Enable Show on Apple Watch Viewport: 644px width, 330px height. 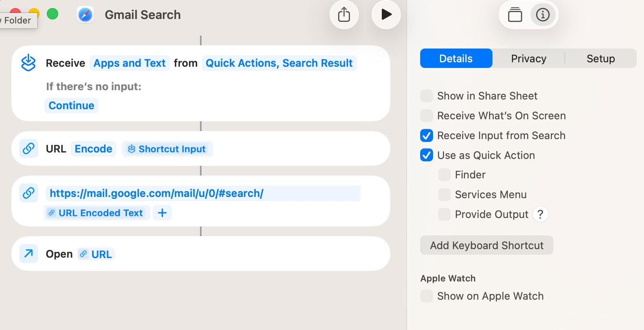click(427, 296)
